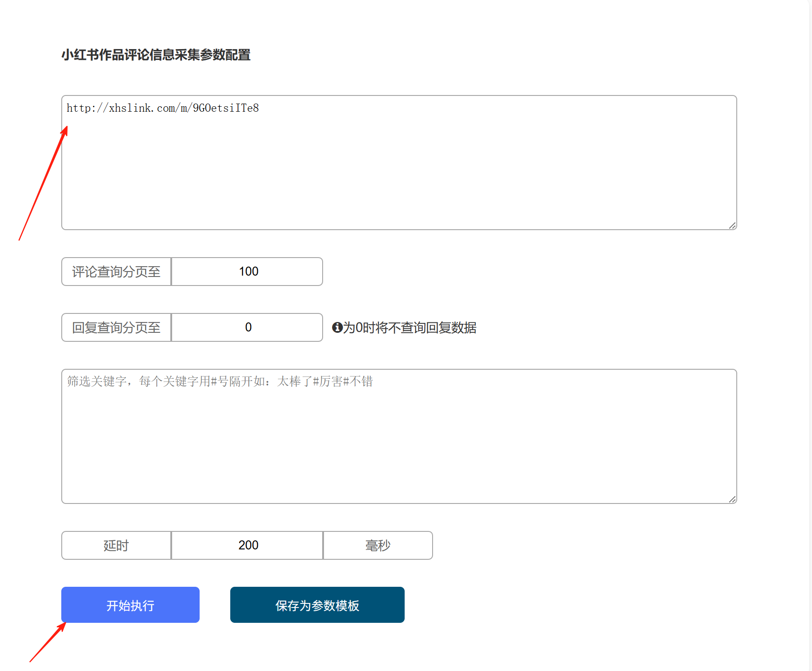The width and height of the screenshot is (812, 671).
Task: Click the reply page limit field showing 0
Action: point(247,327)
